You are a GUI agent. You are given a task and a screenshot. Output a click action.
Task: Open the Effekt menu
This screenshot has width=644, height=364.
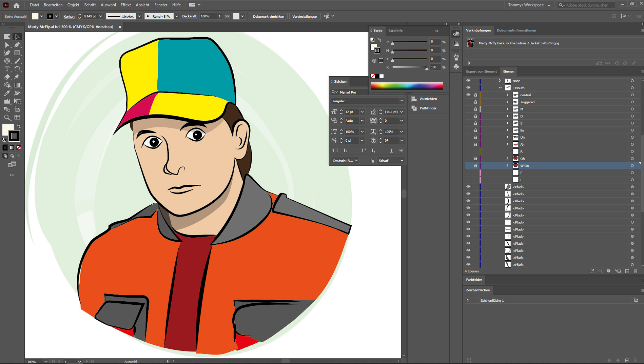[x=125, y=5]
